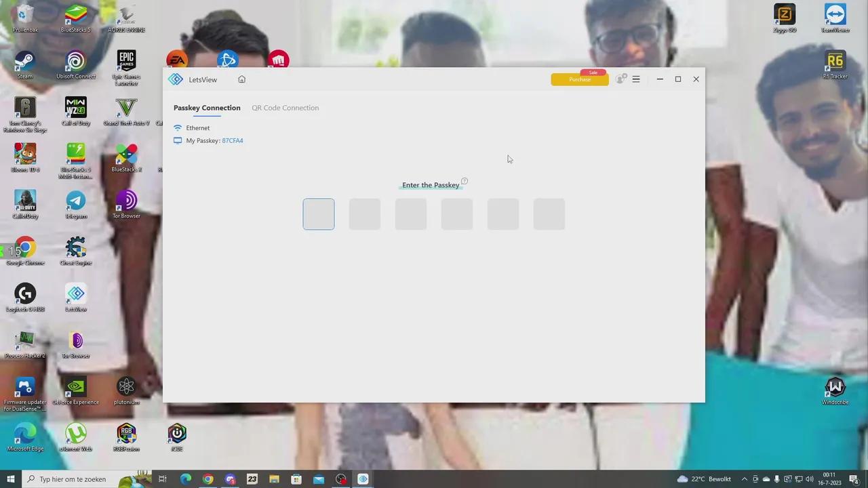Select the Cheat Engine desktop icon

[x=75, y=251]
